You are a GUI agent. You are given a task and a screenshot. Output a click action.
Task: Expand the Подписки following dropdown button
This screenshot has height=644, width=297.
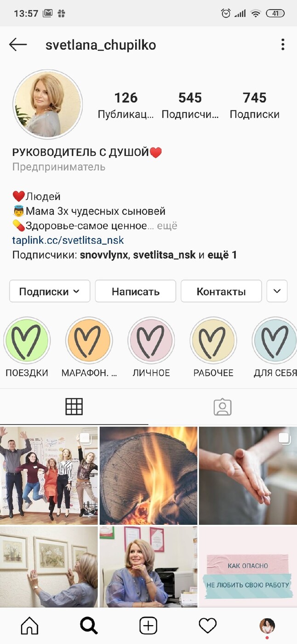50,291
